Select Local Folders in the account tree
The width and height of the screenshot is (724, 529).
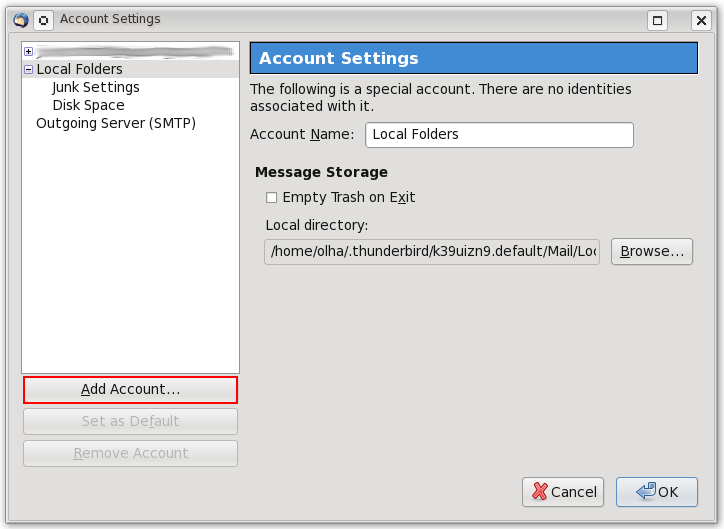click(79, 69)
